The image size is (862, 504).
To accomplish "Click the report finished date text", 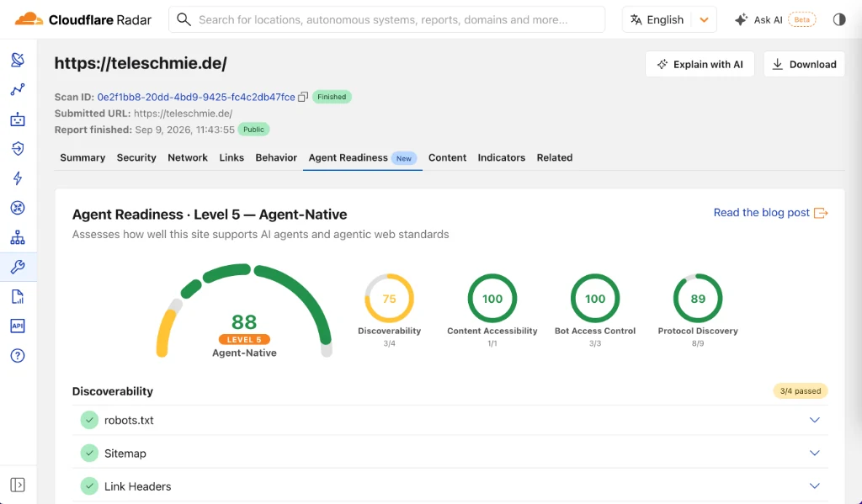I will 184,130.
